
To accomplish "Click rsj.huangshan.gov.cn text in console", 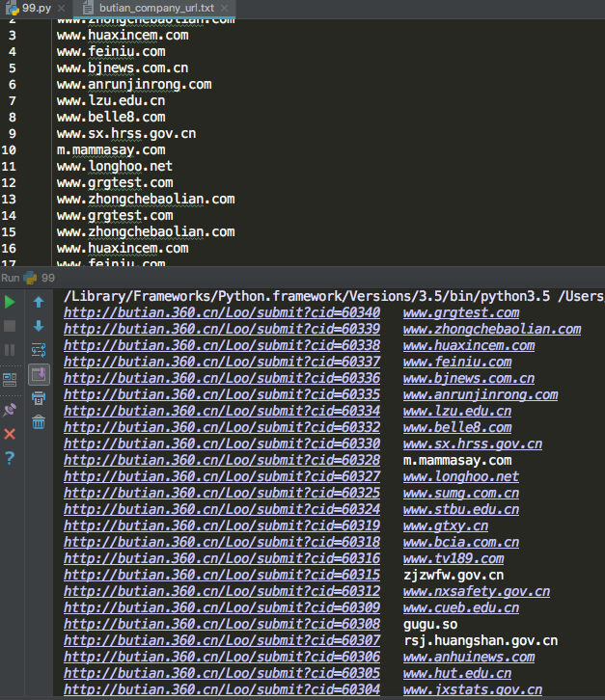I will (481, 640).
